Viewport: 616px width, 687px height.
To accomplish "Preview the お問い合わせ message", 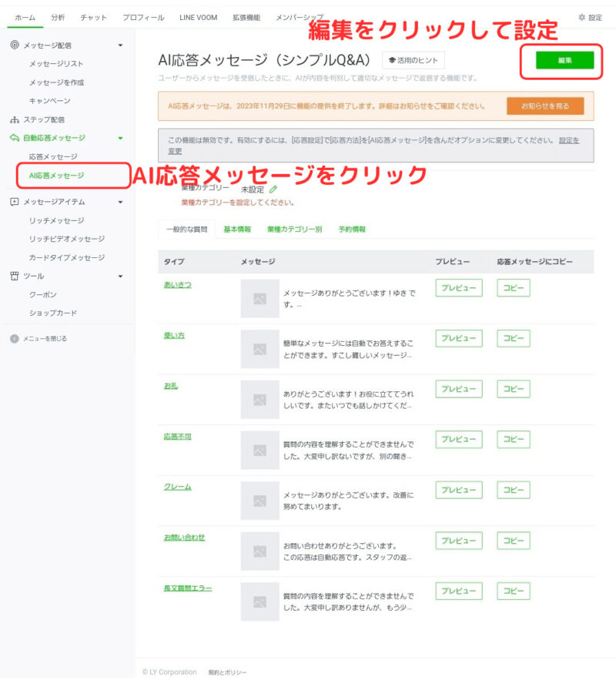I will (459, 541).
